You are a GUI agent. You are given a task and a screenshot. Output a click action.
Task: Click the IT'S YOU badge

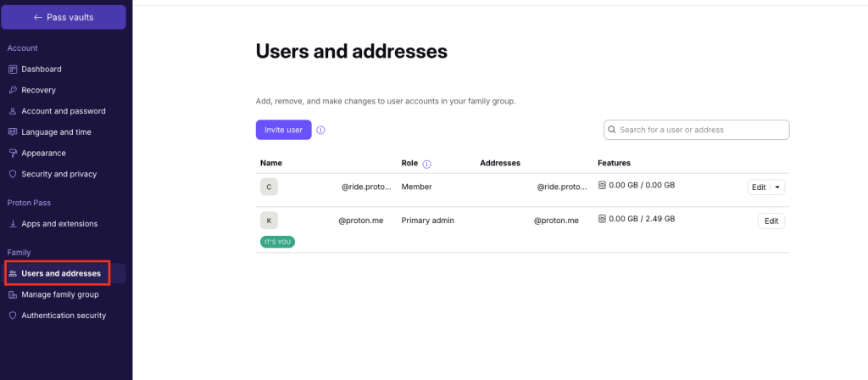coord(277,242)
